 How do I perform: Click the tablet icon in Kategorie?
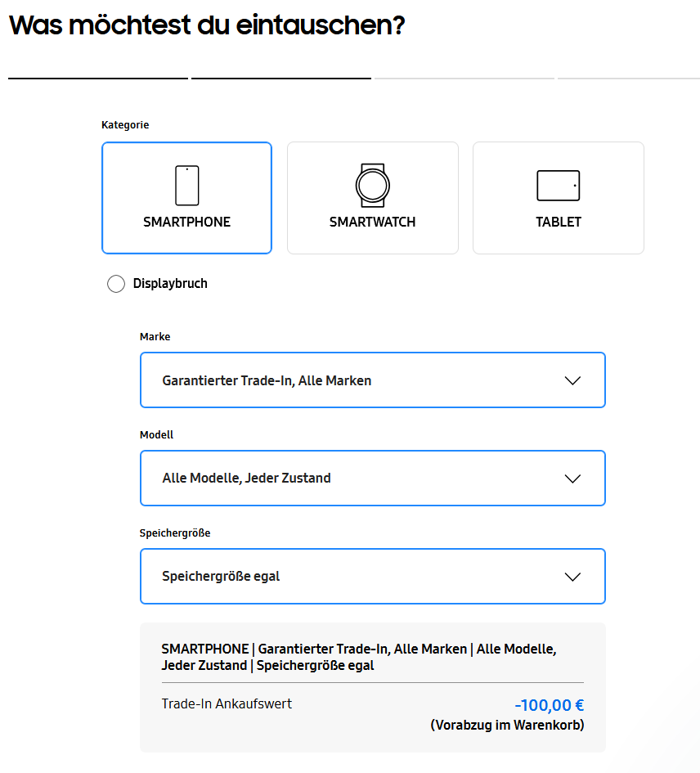[558, 186]
